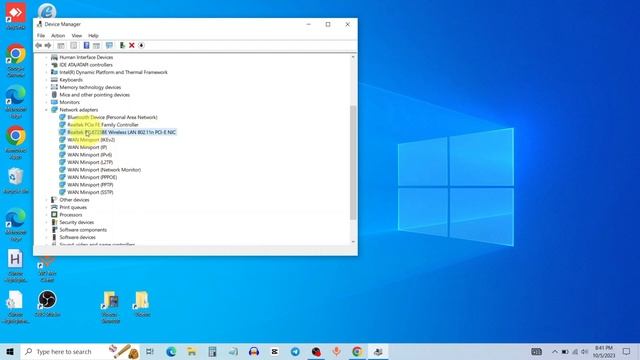Open the View menu
The width and height of the screenshot is (640, 360).
point(77,36)
